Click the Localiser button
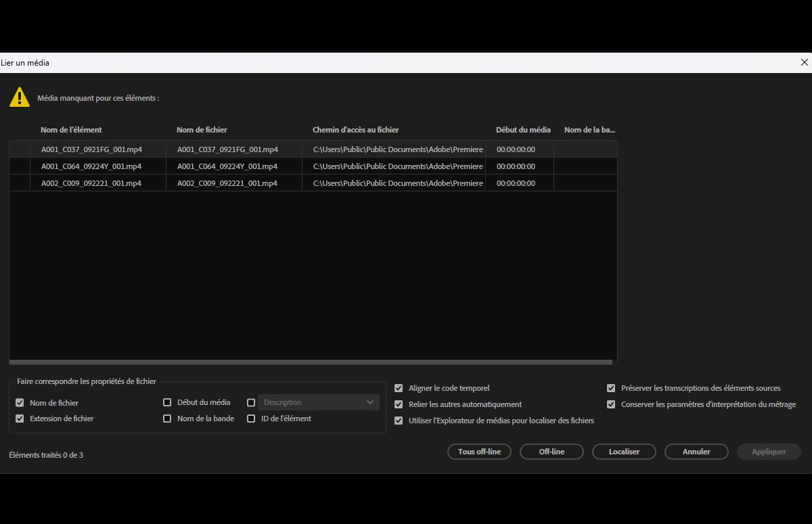This screenshot has width=812, height=524. click(x=624, y=452)
